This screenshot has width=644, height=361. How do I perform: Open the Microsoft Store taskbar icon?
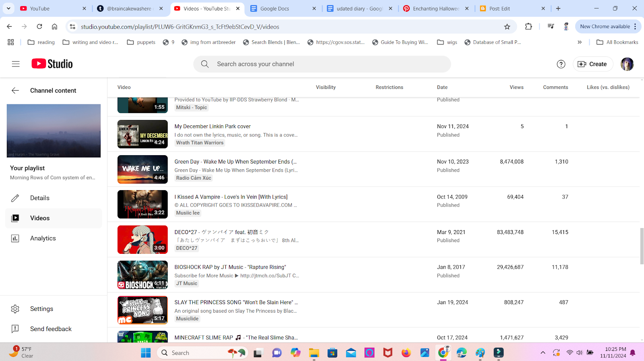[332, 353]
